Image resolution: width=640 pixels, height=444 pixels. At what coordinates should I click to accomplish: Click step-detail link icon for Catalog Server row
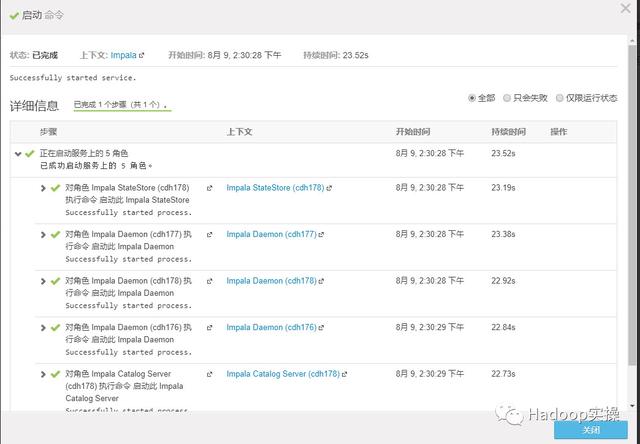209,374
